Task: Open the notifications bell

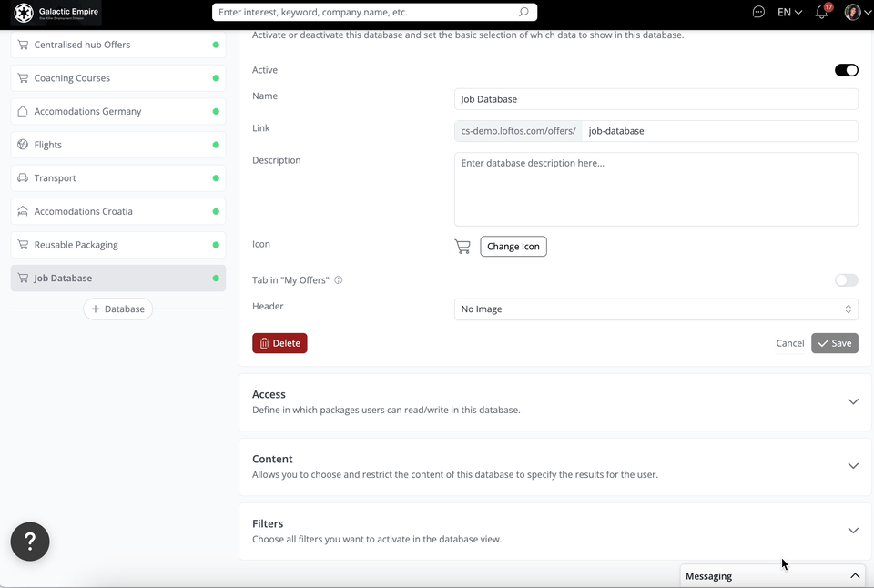Action: pyautogui.click(x=822, y=13)
